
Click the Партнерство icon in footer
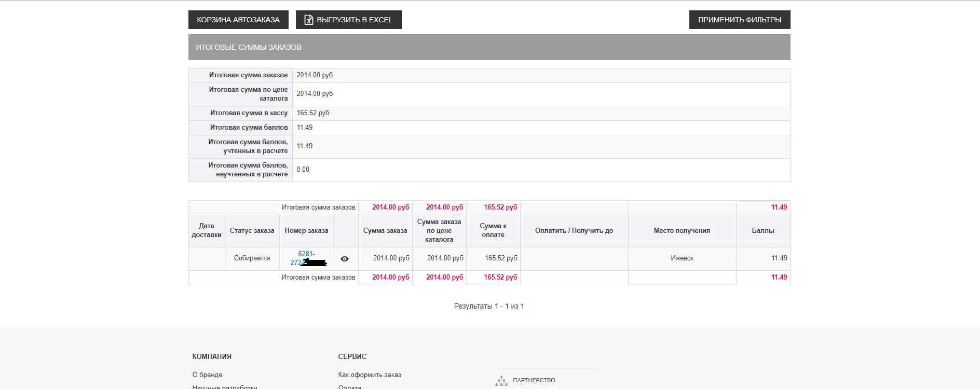501,381
